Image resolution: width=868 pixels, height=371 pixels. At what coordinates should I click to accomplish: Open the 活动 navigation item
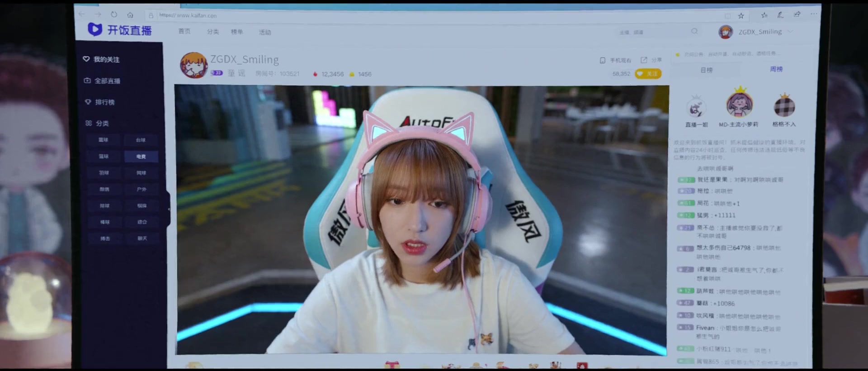(x=265, y=32)
